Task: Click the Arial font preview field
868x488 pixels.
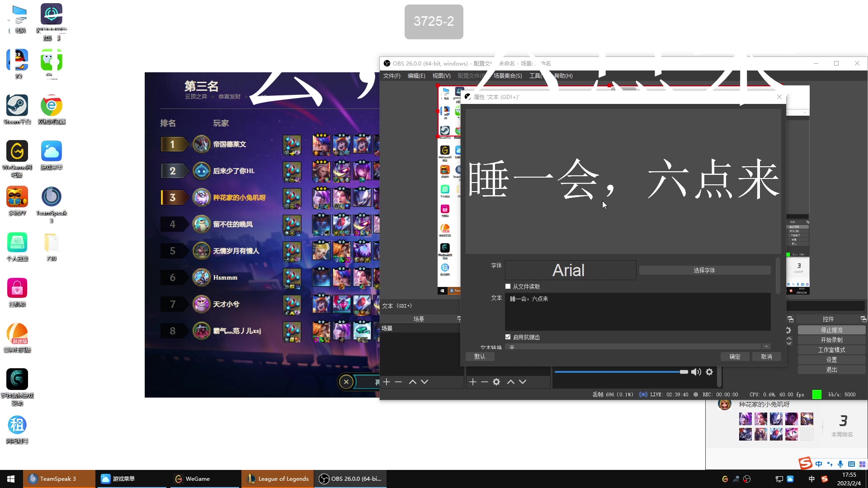Action: (571, 270)
